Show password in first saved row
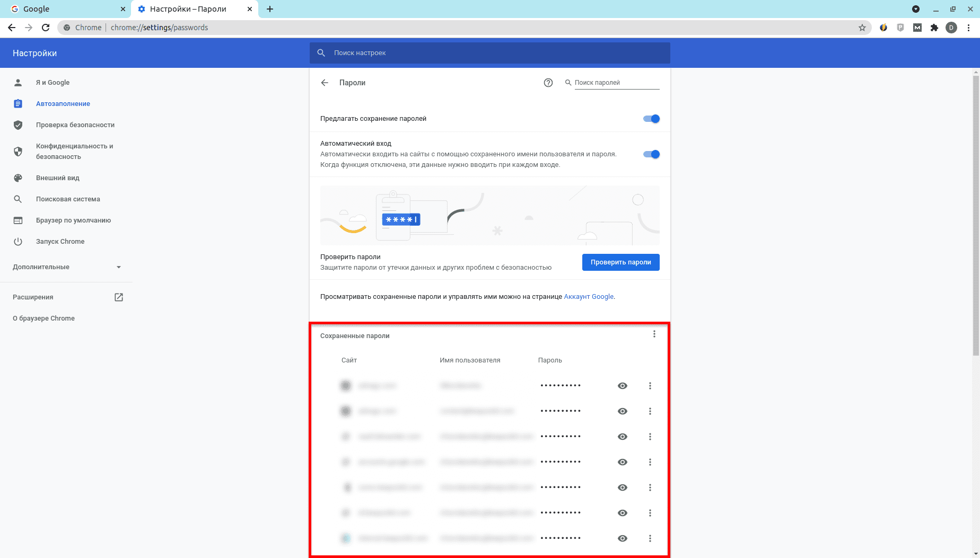This screenshot has height=558, width=980. (623, 386)
